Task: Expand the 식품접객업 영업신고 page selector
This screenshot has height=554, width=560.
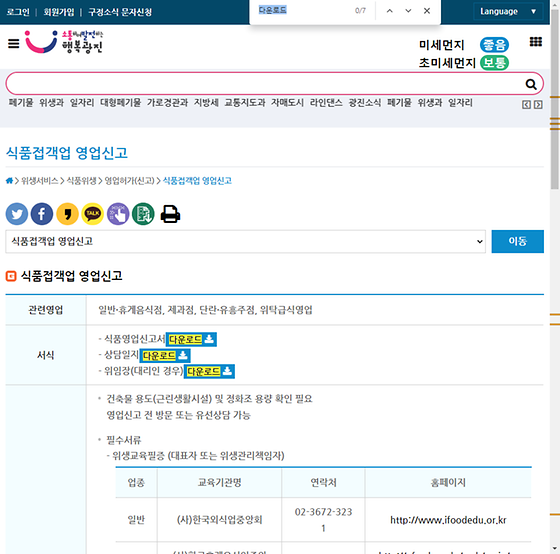Action: click(x=245, y=241)
